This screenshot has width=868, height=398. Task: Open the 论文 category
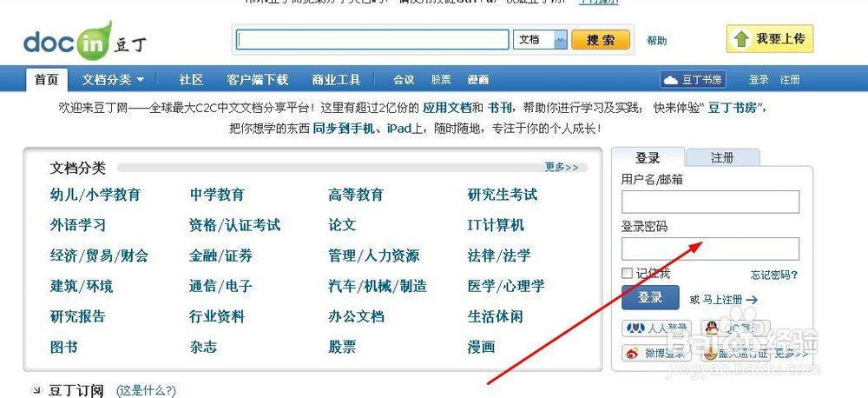point(341,225)
